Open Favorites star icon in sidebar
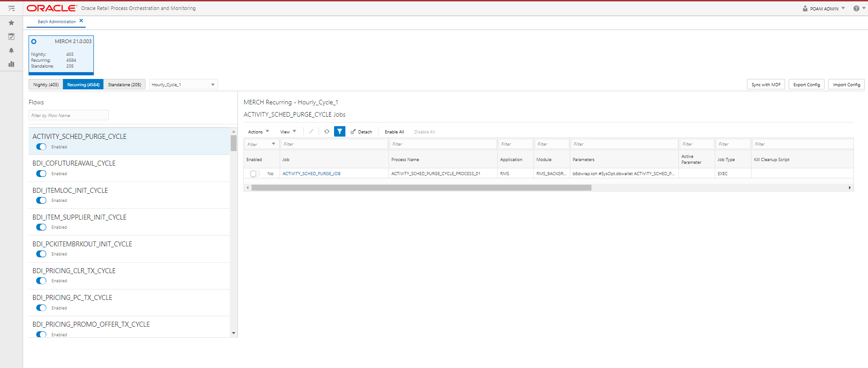Viewport: 868px width, 368px height. 11,23
